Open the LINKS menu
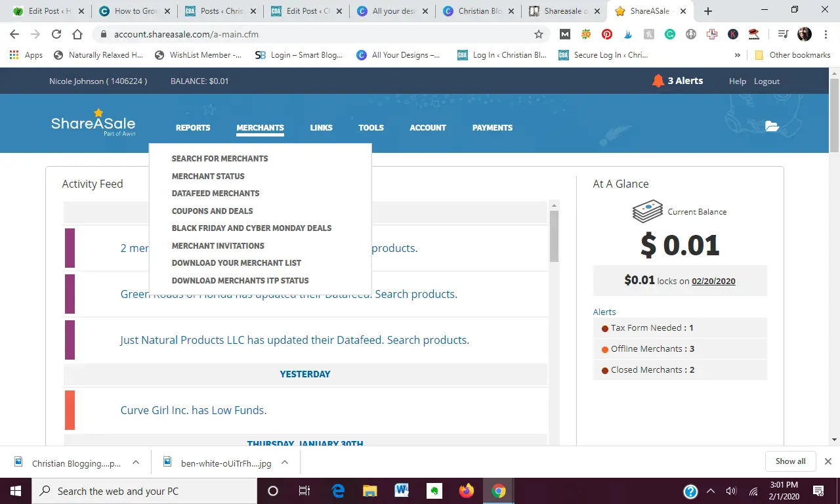840x504 pixels. click(x=322, y=128)
